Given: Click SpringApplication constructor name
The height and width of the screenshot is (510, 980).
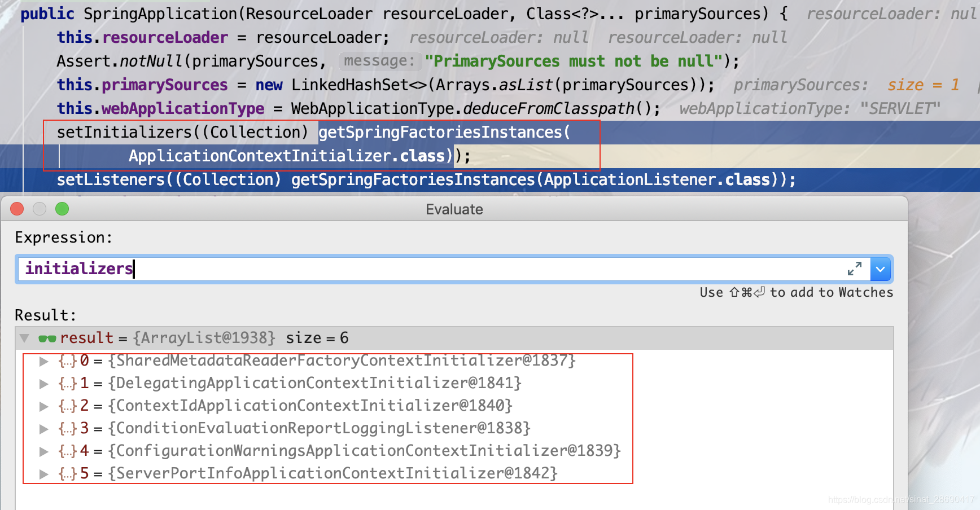Looking at the screenshot, I should tap(161, 14).
